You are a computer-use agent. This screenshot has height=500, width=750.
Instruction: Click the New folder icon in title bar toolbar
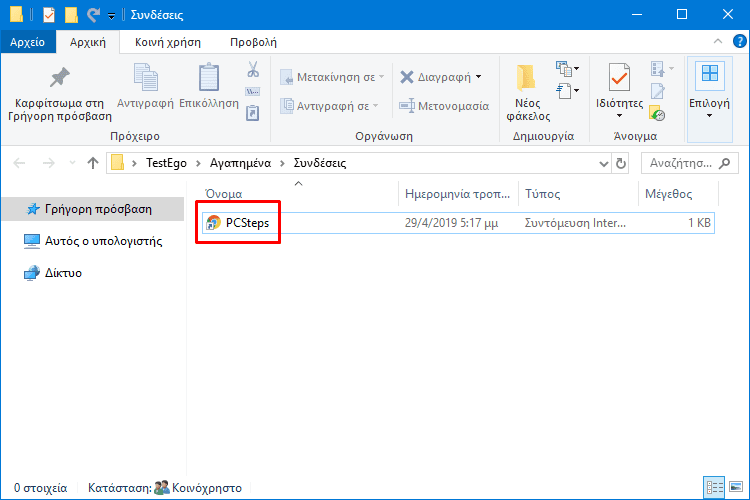pyautogui.click(x=71, y=15)
